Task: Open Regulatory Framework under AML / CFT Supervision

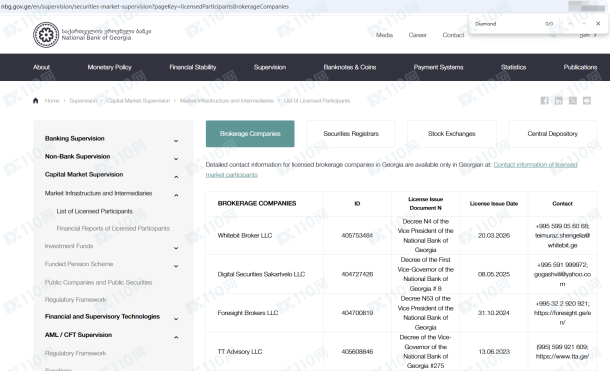Action: [x=75, y=353]
